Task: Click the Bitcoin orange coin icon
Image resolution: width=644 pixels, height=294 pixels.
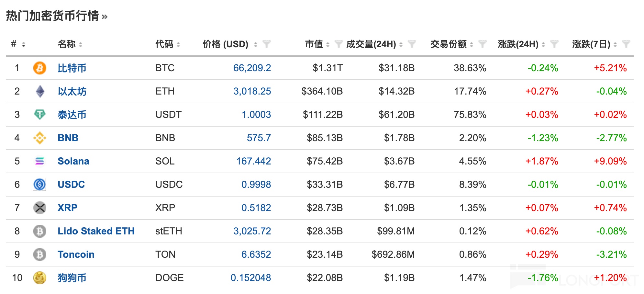Action: click(40, 68)
